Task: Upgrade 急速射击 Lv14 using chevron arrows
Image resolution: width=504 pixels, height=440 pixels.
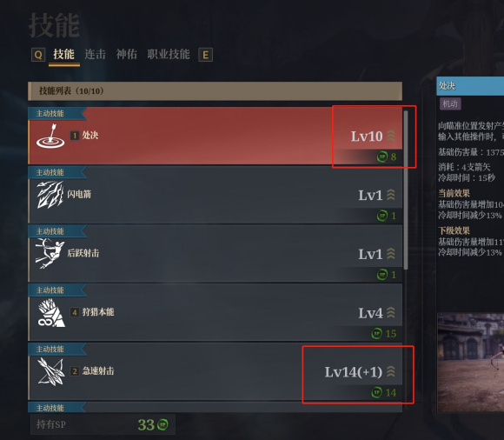Action: (x=391, y=372)
